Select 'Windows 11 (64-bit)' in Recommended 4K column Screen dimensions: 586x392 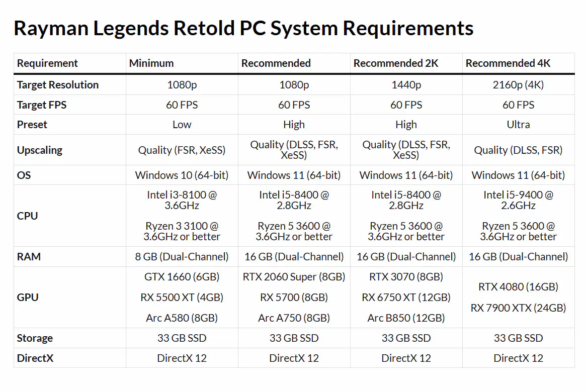click(x=519, y=175)
